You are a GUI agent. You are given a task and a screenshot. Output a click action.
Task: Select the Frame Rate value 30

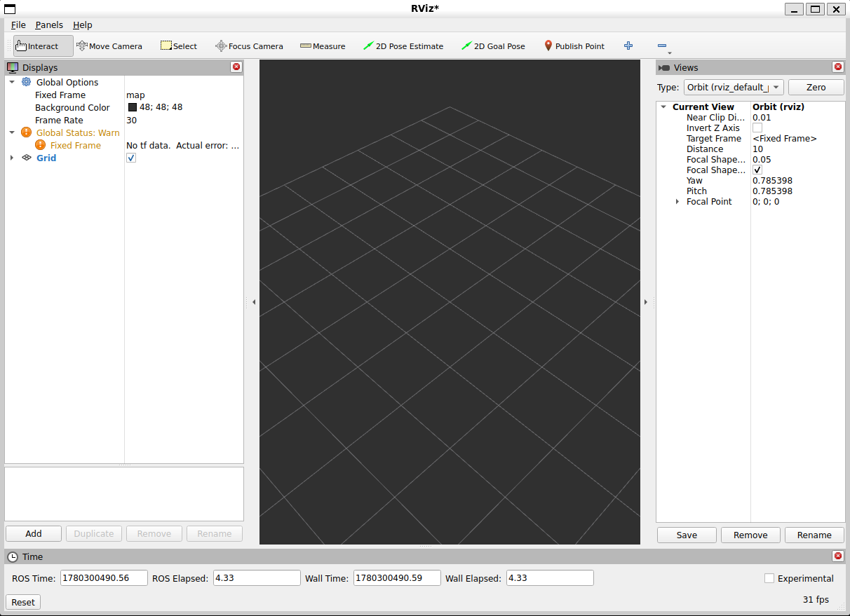tap(131, 120)
